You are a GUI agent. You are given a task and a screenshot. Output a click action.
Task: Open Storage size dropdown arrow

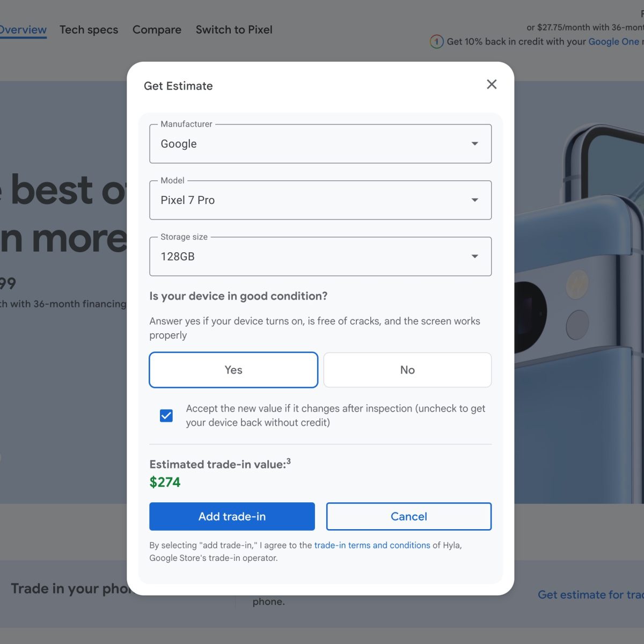tap(474, 257)
